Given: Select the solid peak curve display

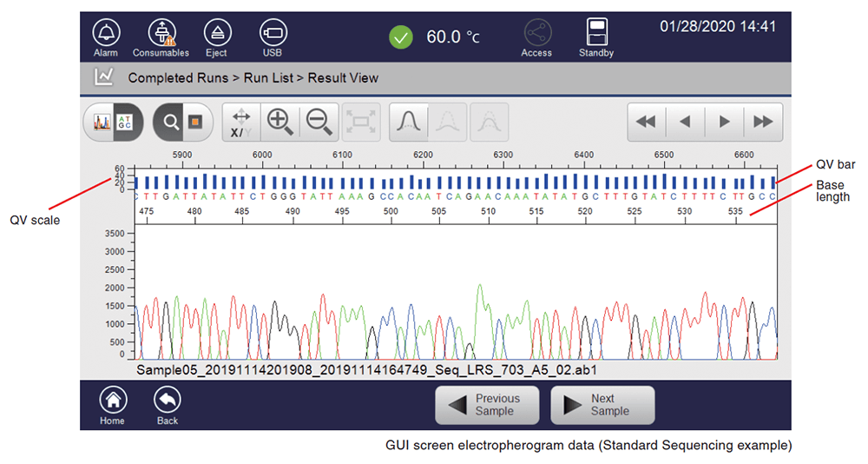Looking at the screenshot, I should click(x=407, y=123).
